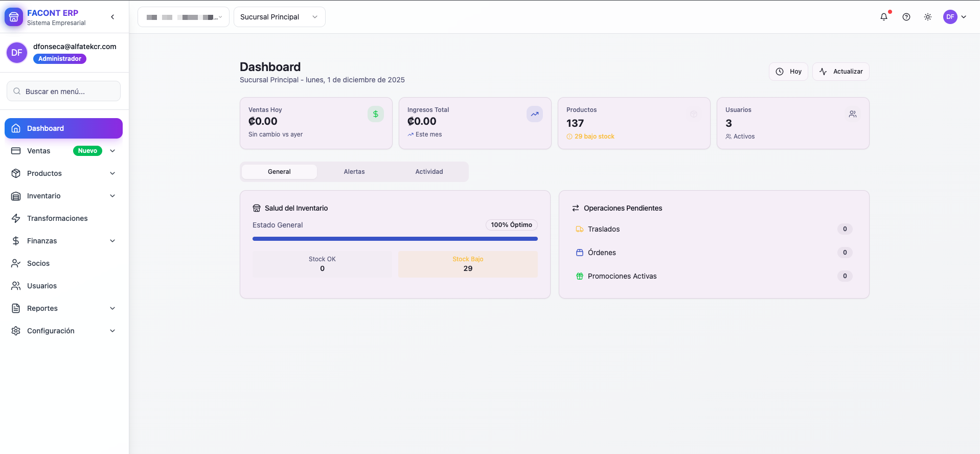Toggle light/dark theme sun icon
Screen dimensions: 980x454
pyautogui.click(x=927, y=17)
